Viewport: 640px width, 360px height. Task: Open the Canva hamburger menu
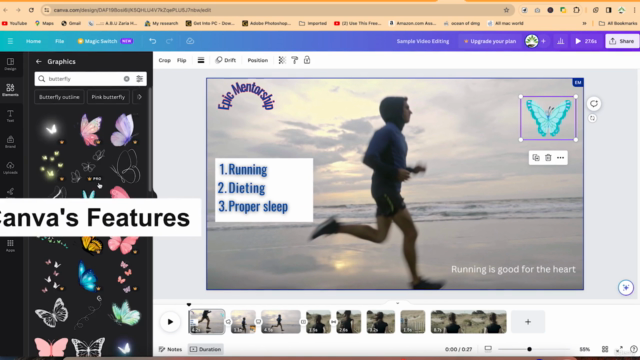(10, 41)
